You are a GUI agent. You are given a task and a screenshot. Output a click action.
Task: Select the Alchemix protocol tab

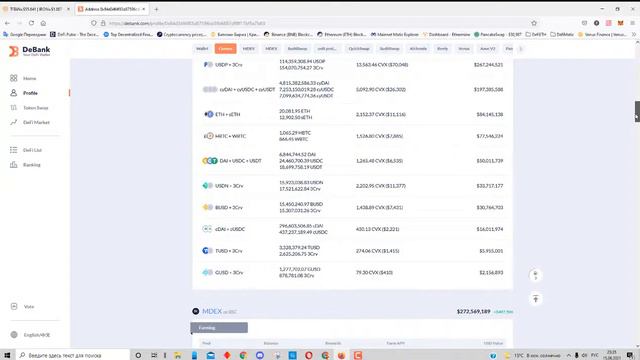click(x=418, y=49)
